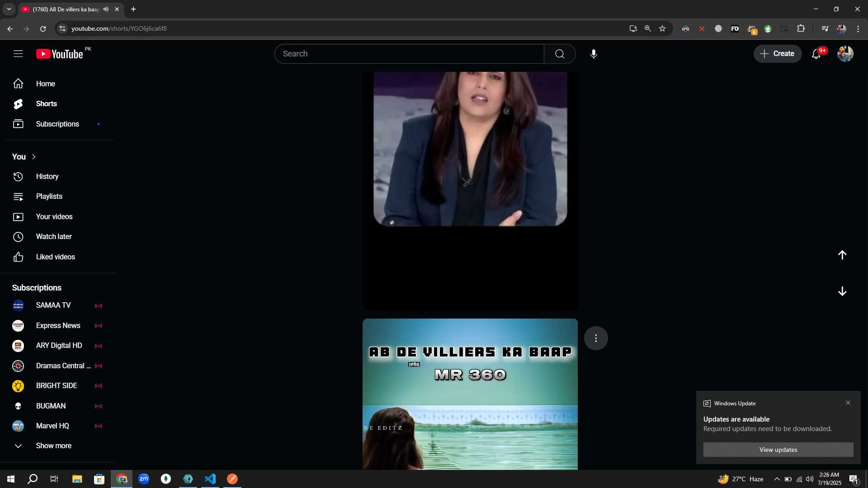Open ARY Digital HD channel

tap(58, 346)
